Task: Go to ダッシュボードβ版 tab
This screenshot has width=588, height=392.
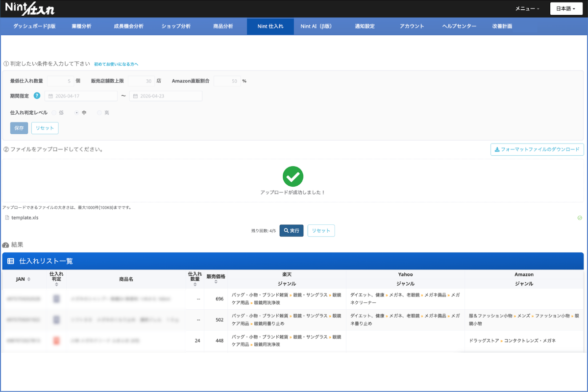Action: (34, 26)
